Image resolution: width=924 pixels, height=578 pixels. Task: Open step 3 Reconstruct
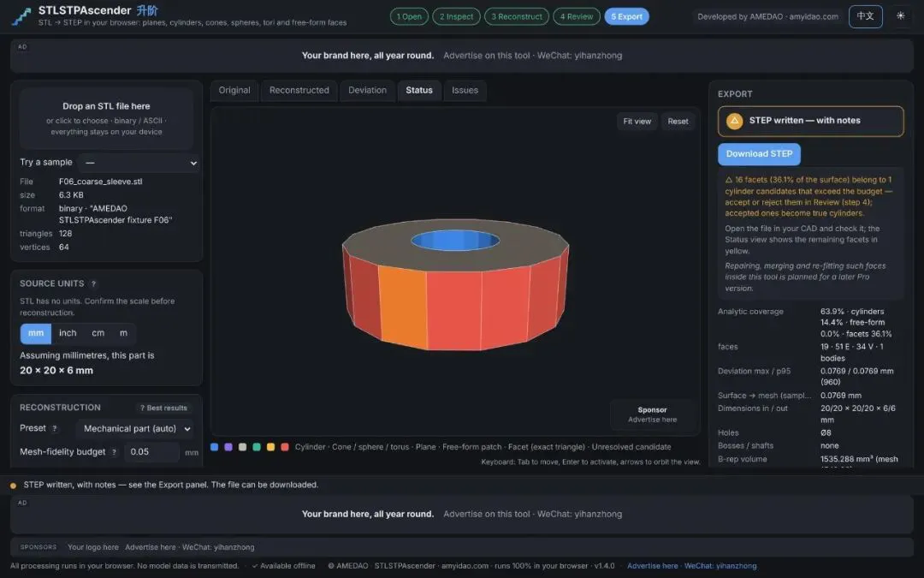coord(517,16)
